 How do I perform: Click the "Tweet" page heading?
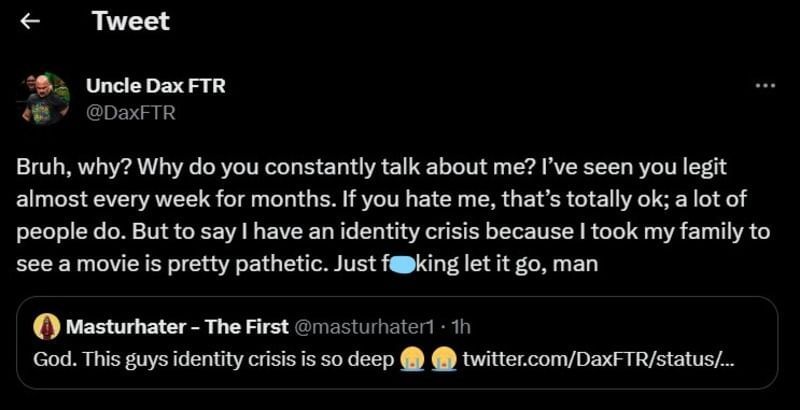point(131,21)
